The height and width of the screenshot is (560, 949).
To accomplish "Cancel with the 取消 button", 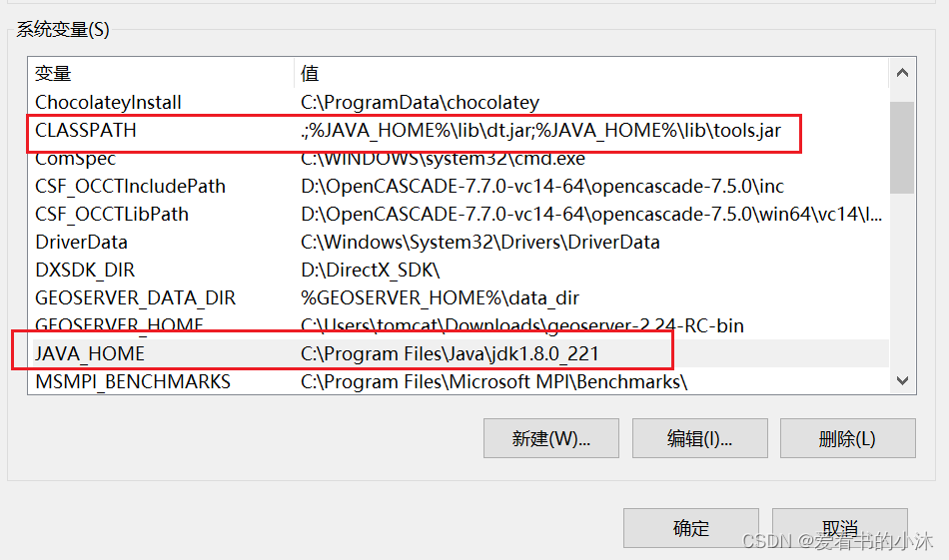I will 839,528.
